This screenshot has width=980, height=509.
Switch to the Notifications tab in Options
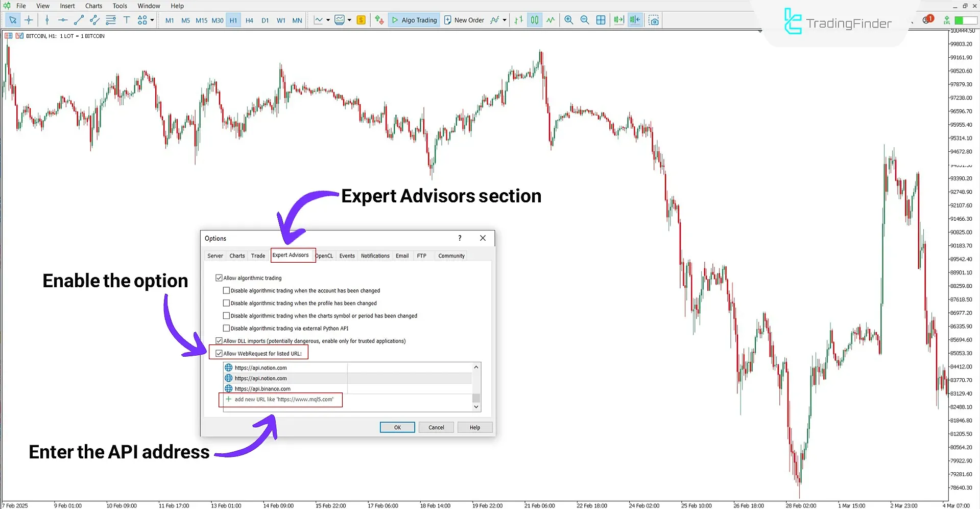tap(375, 256)
